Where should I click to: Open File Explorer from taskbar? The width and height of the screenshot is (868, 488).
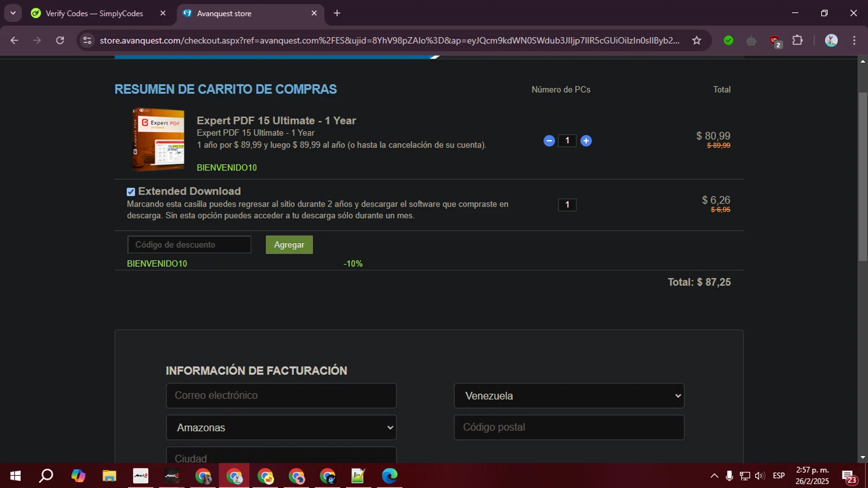pyautogui.click(x=109, y=476)
